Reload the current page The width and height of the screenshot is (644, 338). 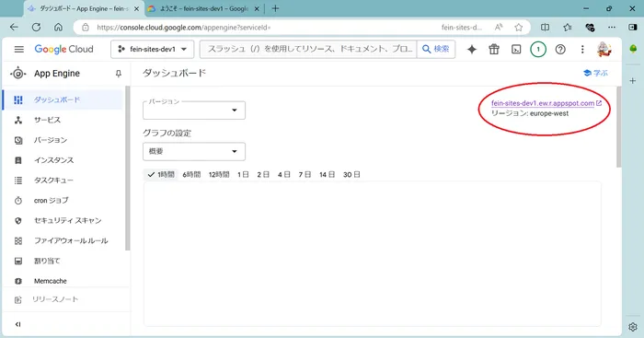(36, 27)
